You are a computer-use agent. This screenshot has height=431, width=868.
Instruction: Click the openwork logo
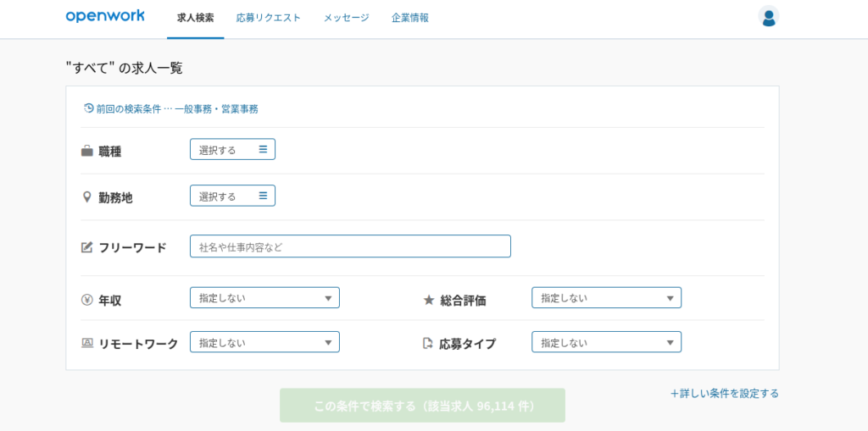coord(105,16)
